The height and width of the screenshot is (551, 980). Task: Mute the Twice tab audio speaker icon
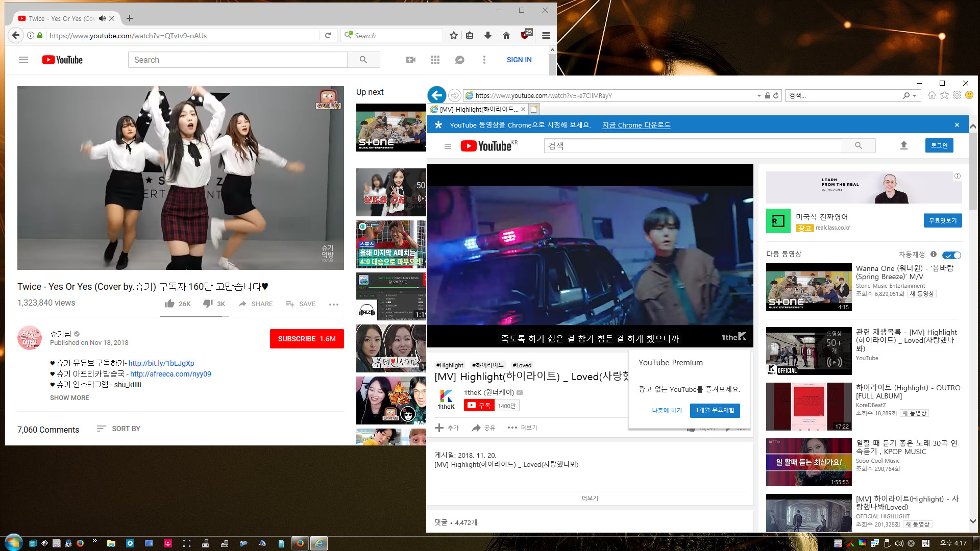(x=102, y=18)
